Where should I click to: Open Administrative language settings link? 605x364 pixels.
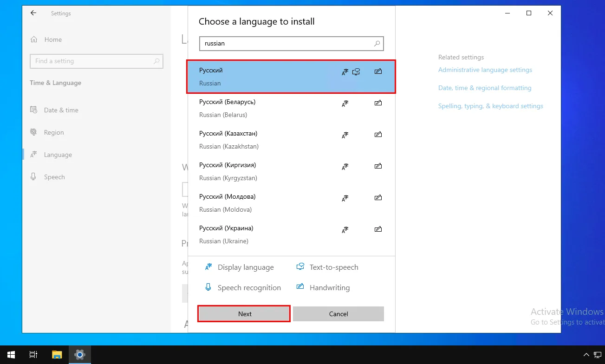(485, 70)
